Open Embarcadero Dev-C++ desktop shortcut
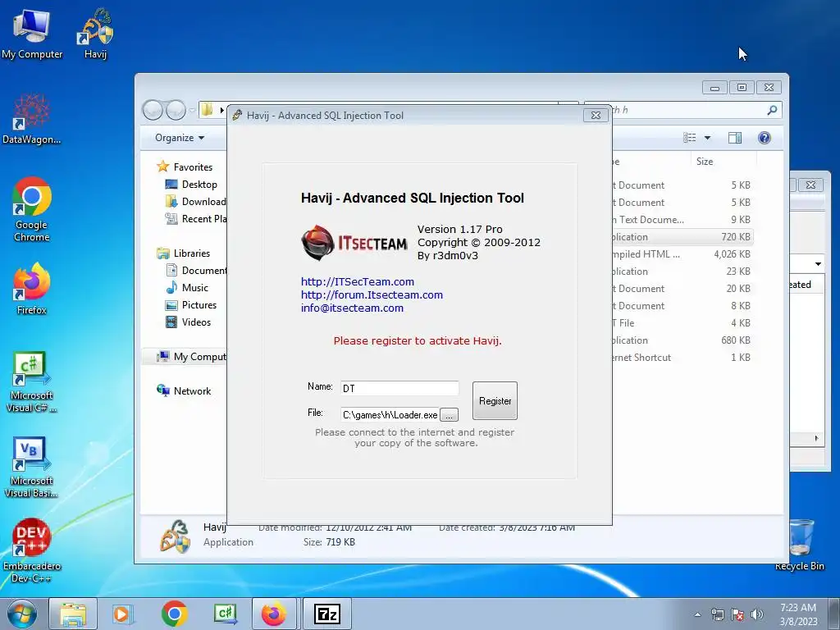This screenshot has width=840, height=630. tap(32, 550)
